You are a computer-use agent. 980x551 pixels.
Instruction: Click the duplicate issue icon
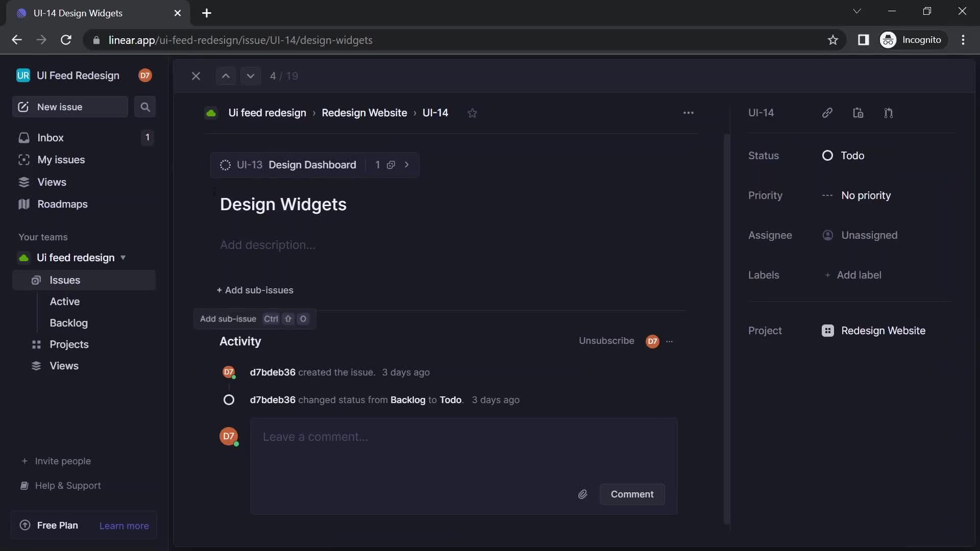[859, 112]
